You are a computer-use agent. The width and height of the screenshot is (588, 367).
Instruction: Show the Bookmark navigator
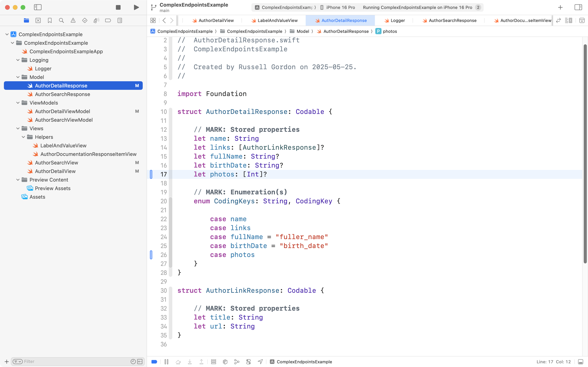tap(50, 20)
